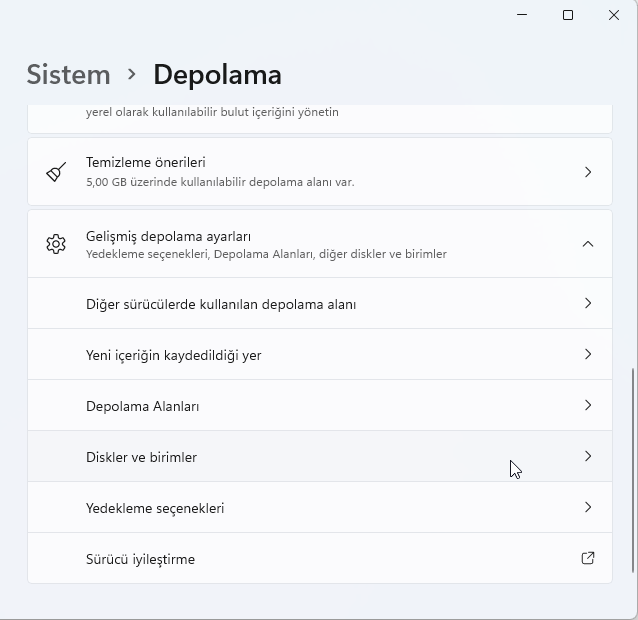Click the arrow at the end of Temizleme önerileri
638x620 pixels.
click(x=588, y=172)
